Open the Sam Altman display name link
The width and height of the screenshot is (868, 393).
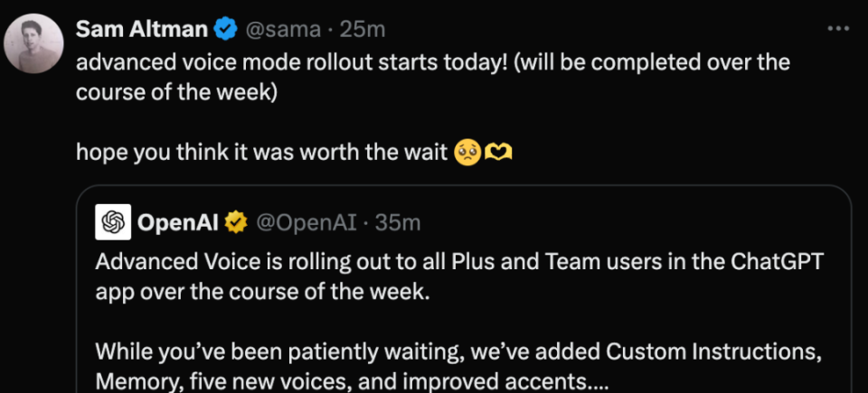143,29
